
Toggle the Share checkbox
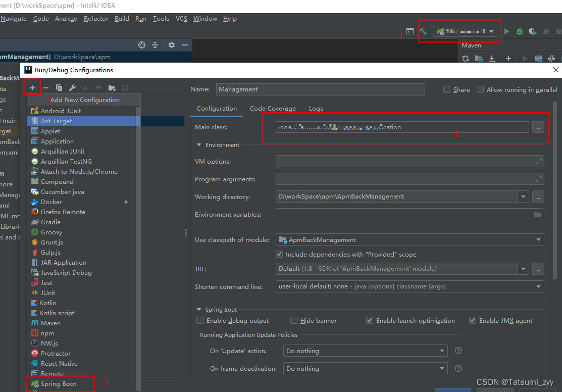tap(446, 89)
